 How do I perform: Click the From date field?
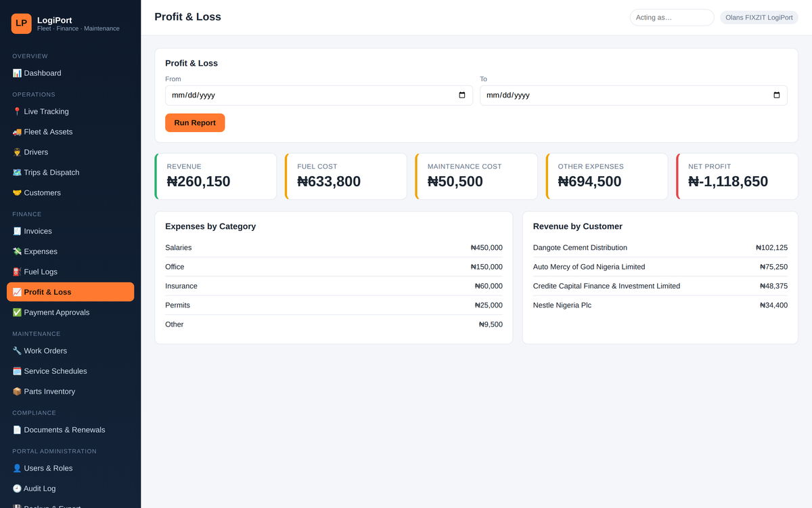pos(319,96)
